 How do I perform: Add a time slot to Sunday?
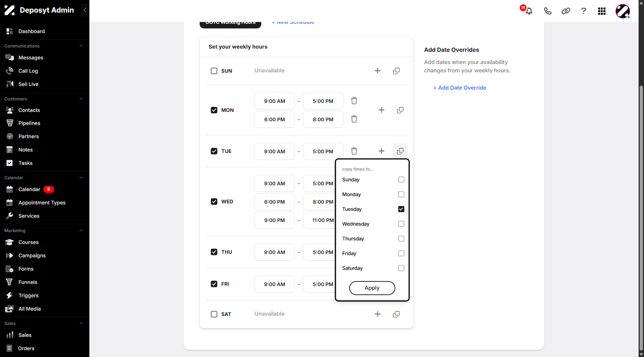pyautogui.click(x=378, y=71)
